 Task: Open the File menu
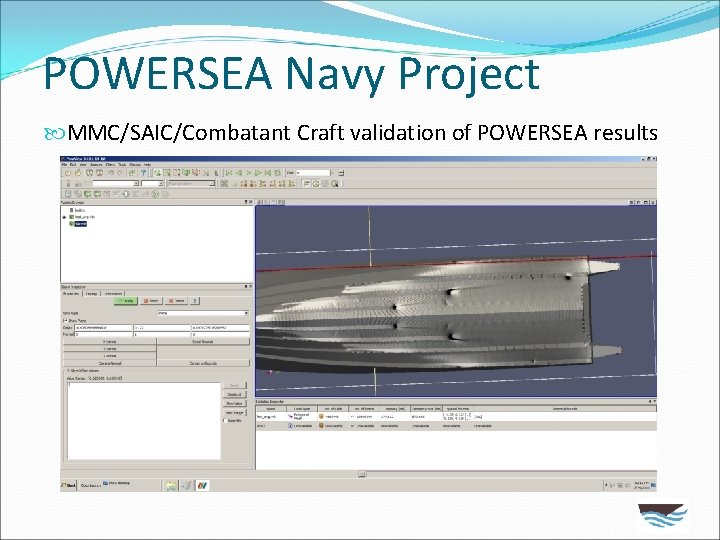(64, 164)
